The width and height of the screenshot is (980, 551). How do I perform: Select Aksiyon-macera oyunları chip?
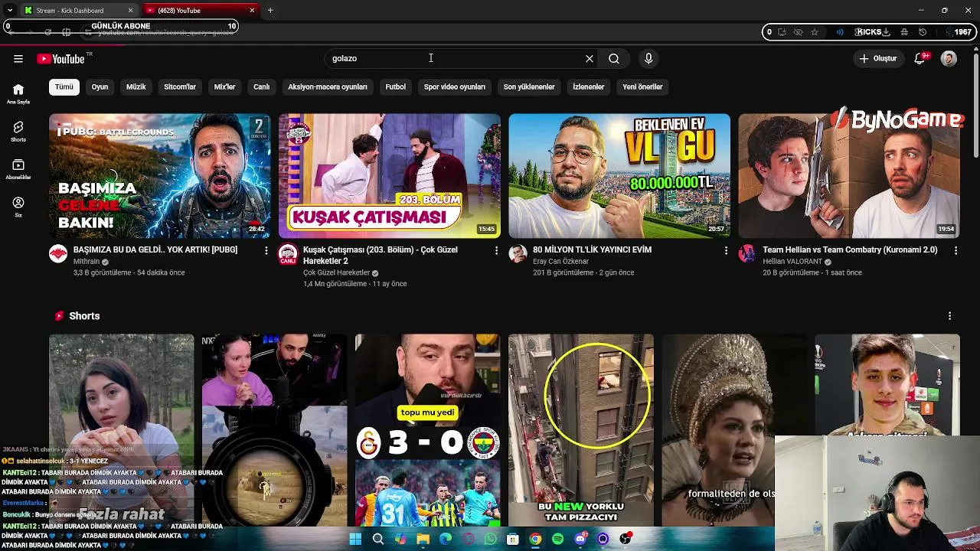[328, 87]
